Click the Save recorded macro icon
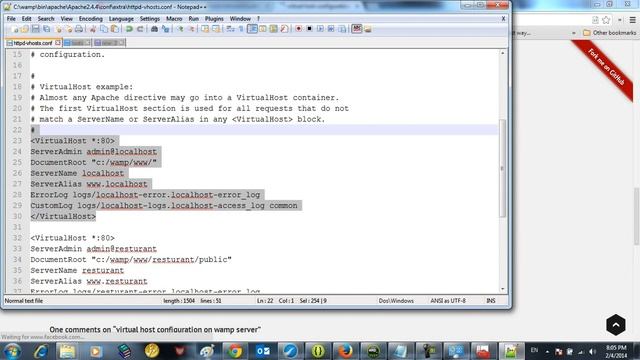 pyautogui.click(x=342, y=29)
